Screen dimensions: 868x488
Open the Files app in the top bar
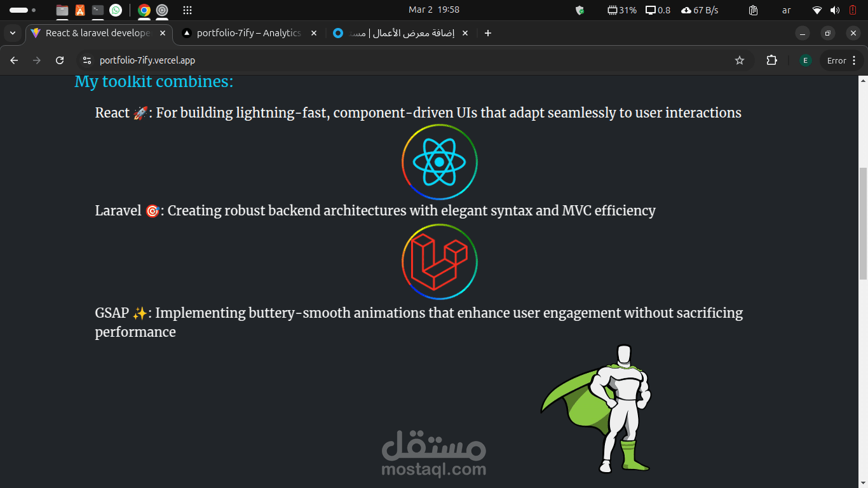pyautogui.click(x=62, y=10)
